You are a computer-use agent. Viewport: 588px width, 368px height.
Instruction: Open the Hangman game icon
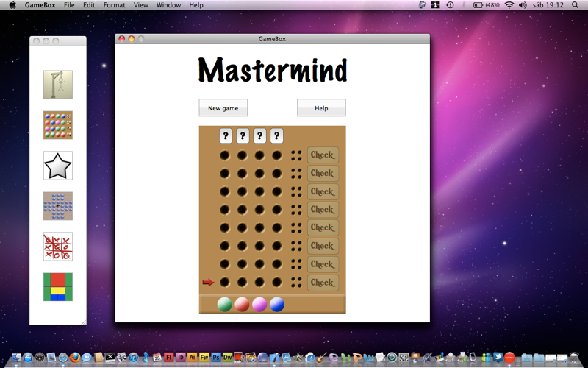coord(58,85)
